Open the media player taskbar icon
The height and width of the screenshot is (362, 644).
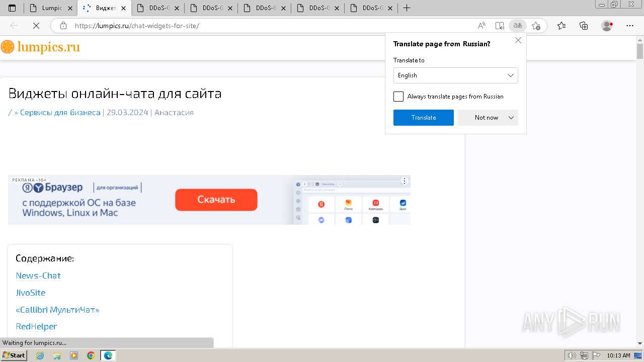point(74,355)
